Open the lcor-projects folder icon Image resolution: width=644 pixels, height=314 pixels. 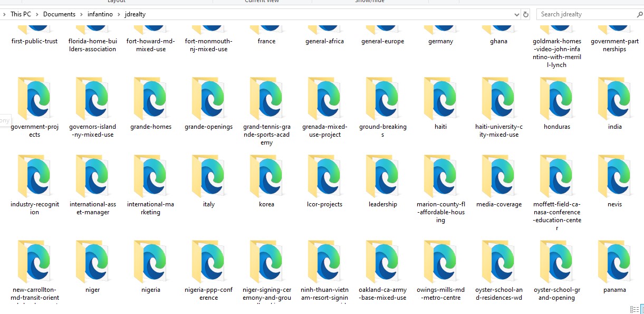tap(324, 177)
